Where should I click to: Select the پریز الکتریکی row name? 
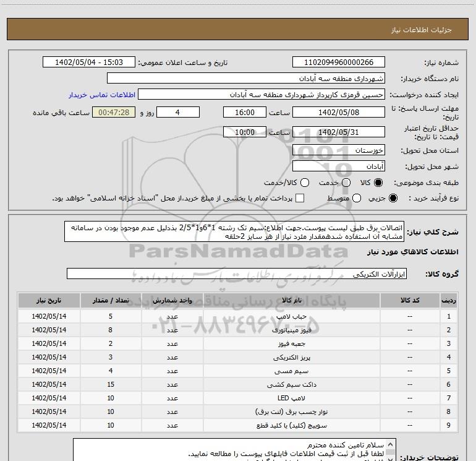click(291, 358)
